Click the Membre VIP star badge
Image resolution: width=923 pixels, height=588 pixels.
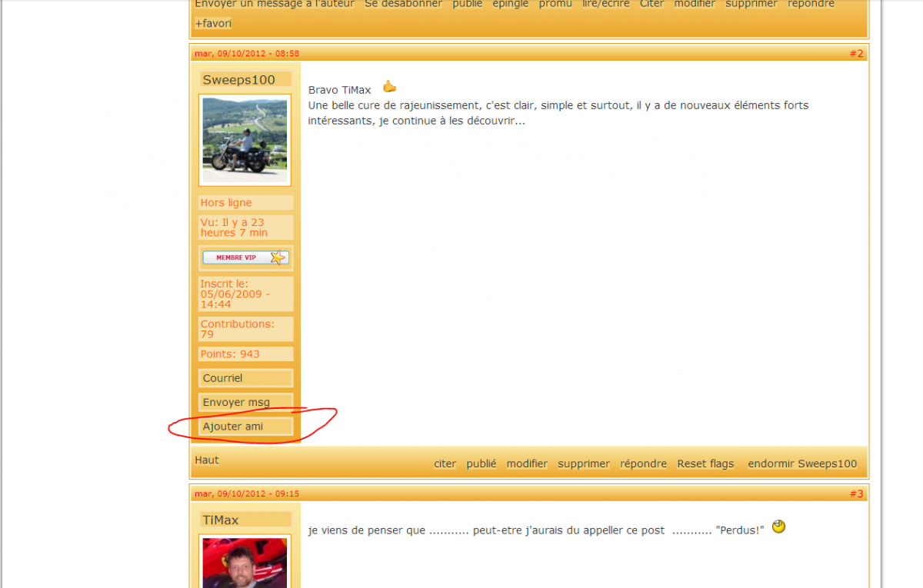coord(245,257)
